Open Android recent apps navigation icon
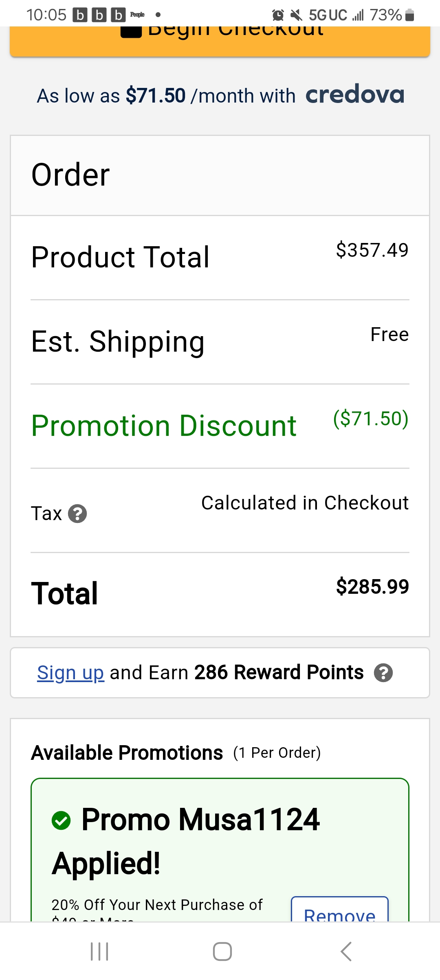440x980 pixels. [x=99, y=952]
